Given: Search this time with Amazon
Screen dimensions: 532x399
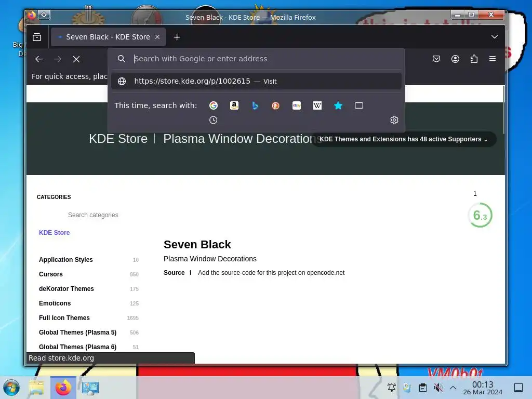Looking at the screenshot, I should [x=234, y=105].
